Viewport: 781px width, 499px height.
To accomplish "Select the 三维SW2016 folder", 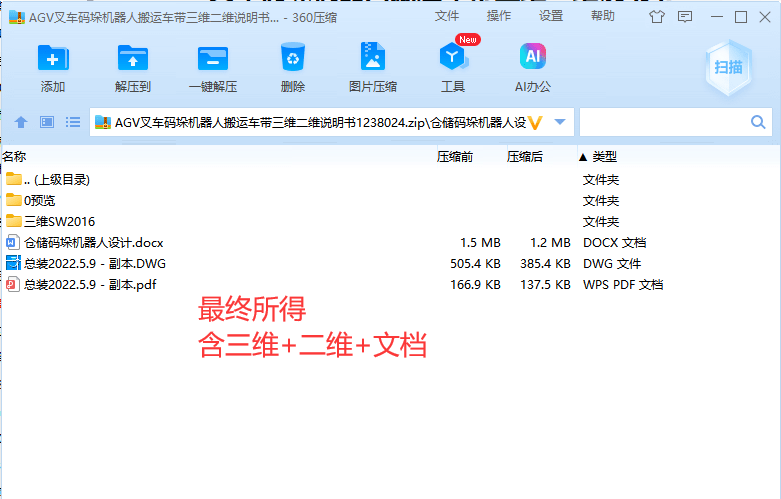I will click(x=60, y=221).
